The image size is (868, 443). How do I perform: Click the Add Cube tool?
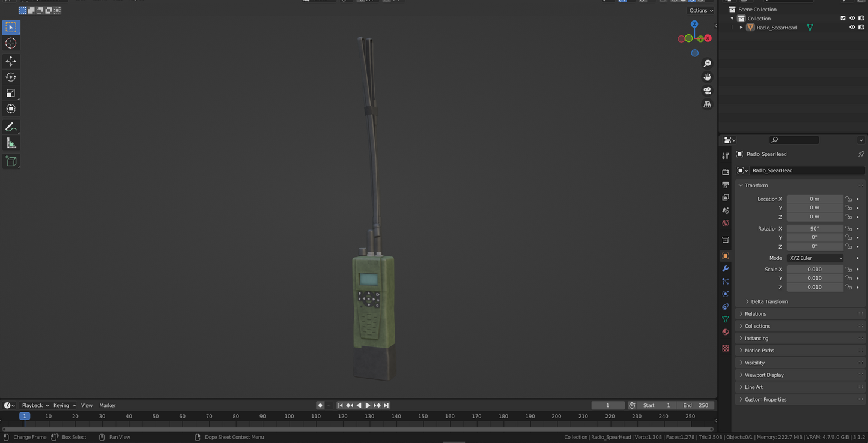[11, 161]
